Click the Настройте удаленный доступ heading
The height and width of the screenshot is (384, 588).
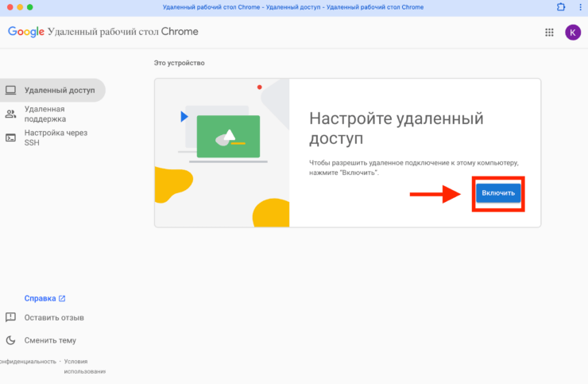[396, 128]
